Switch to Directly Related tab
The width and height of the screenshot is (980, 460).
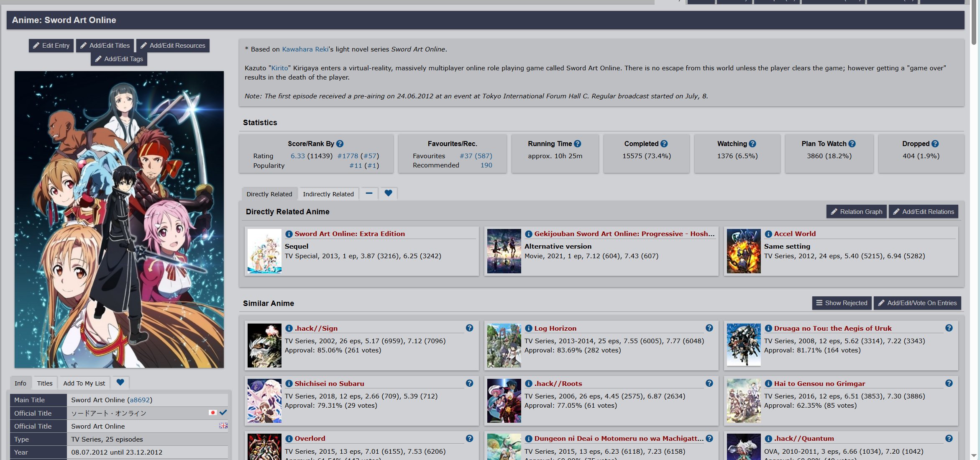(x=269, y=194)
